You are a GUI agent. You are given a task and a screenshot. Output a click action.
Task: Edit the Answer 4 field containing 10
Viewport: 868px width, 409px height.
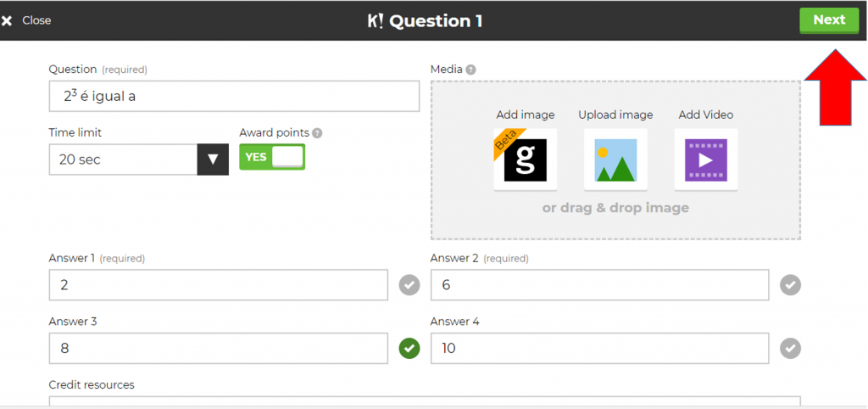(x=599, y=348)
